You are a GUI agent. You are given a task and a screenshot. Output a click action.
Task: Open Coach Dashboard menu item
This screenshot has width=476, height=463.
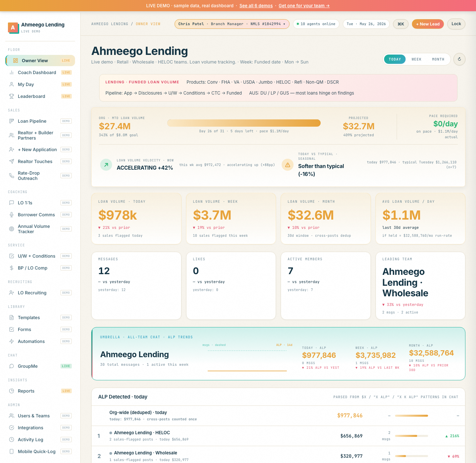[x=40, y=72]
